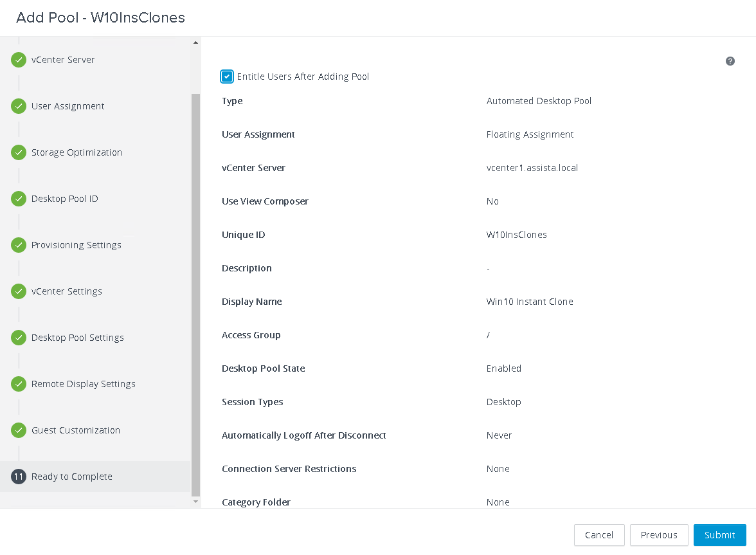Click the value vcenter1.assista.local
The height and width of the screenshot is (555, 756).
click(x=532, y=168)
